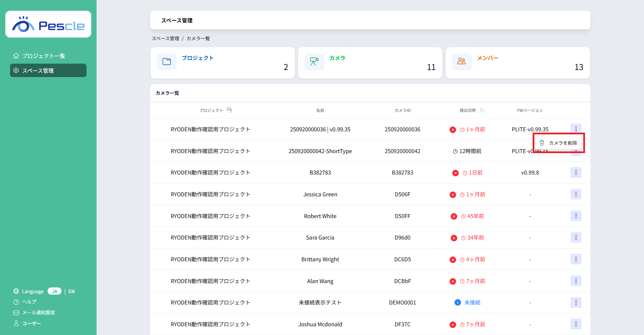Open the ヘルプ help link
Viewport: 644px width, 335px height.
[29, 302]
